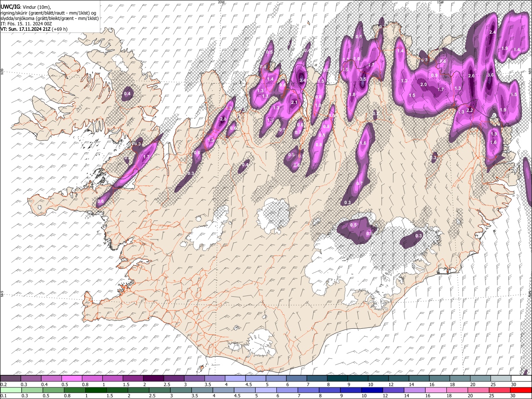Screen dimensions: 532x399
Task: Pick upper legend swatch between 2.5 and 3
Action: pyautogui.click(x=174, y=379)
